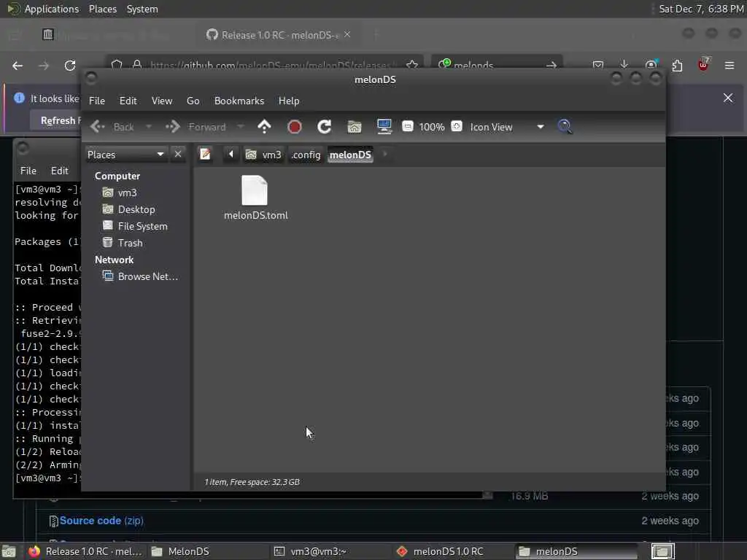Open Firefox extensions puzzle icon
This screenshot has height=560, width=747.
coord(677,65)
